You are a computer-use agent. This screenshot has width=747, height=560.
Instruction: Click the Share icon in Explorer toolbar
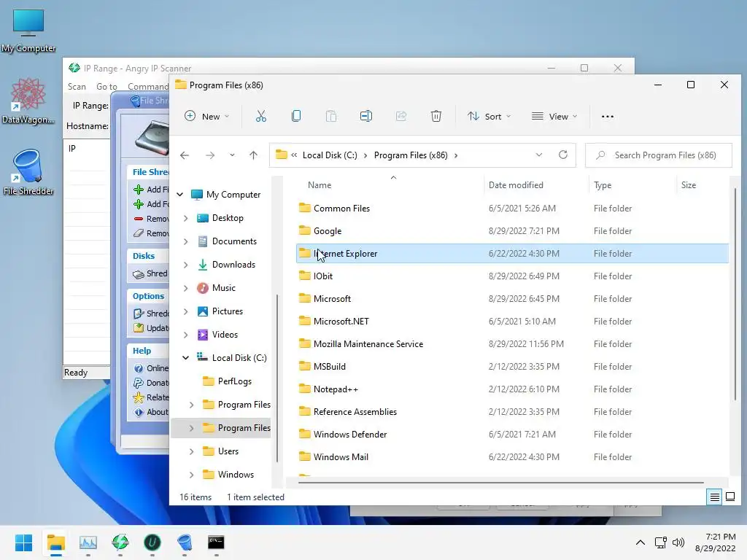tap(401, 116)
